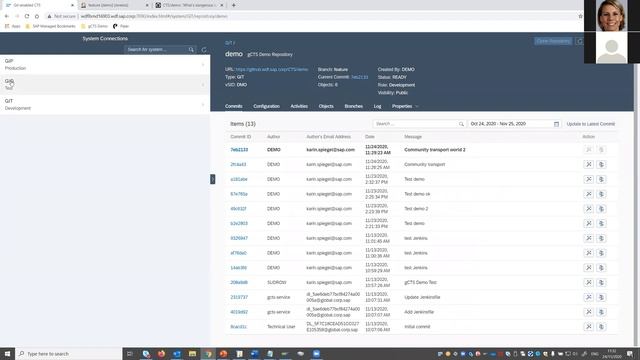Expand GIP Production system chevron
640x360 pixels.
coord(203,64)
